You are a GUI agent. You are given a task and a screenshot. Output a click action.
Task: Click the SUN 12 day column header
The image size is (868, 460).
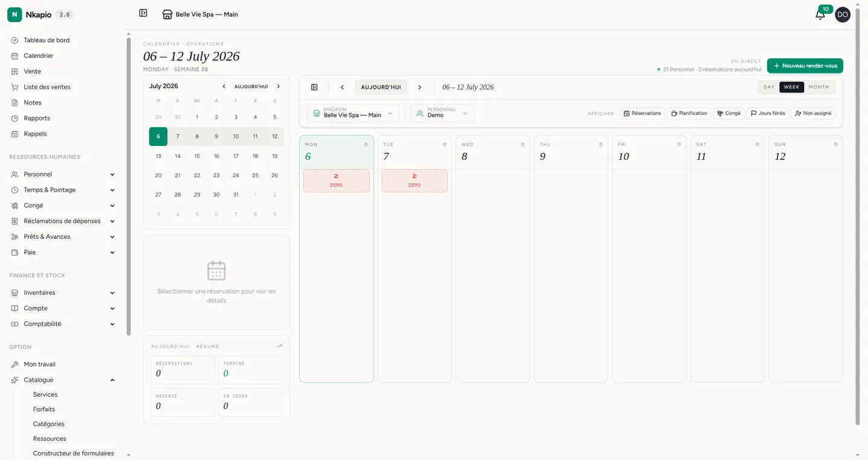pos(806,153)
